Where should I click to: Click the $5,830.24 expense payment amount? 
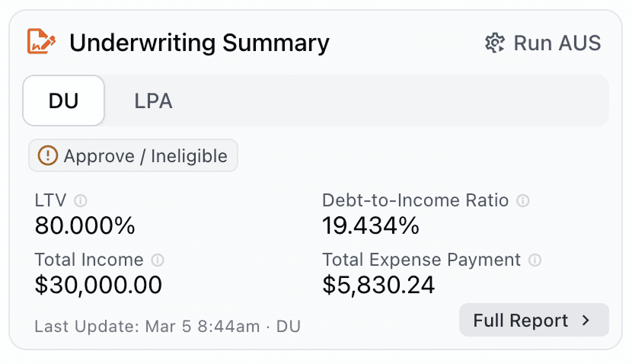point(378,285)
